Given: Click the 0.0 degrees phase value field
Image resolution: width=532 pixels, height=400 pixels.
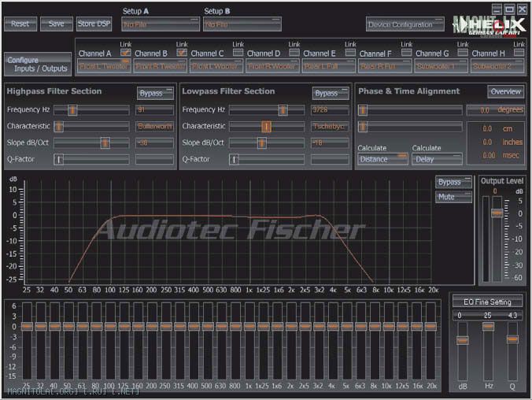Looking at the screenshot, I should [x=495, y=110].
